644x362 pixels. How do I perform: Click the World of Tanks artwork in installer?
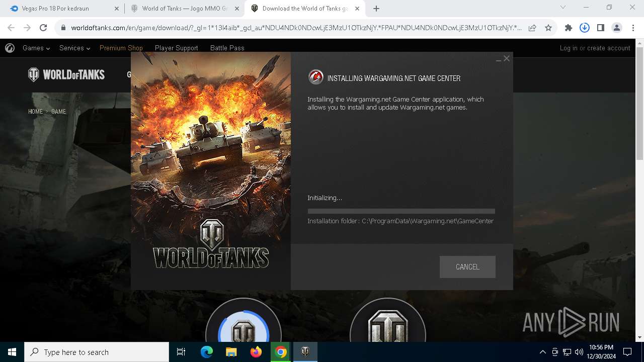pos(211,171)
